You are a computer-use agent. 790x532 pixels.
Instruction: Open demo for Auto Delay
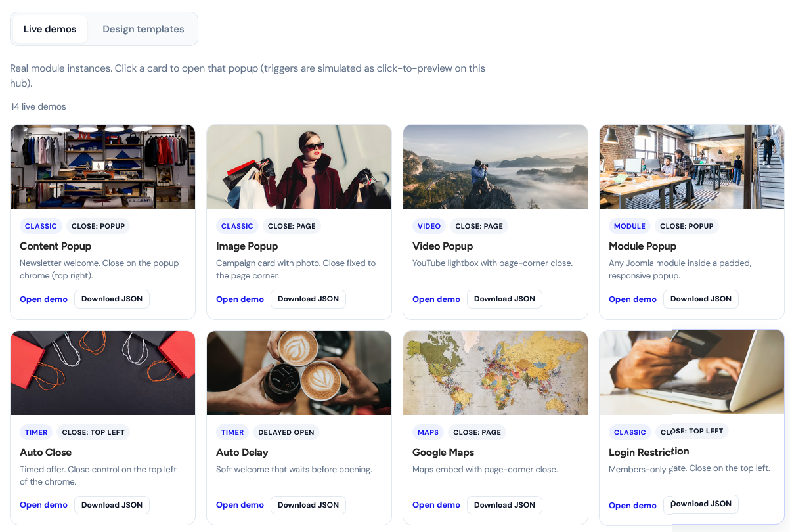[x=240, y=505]
